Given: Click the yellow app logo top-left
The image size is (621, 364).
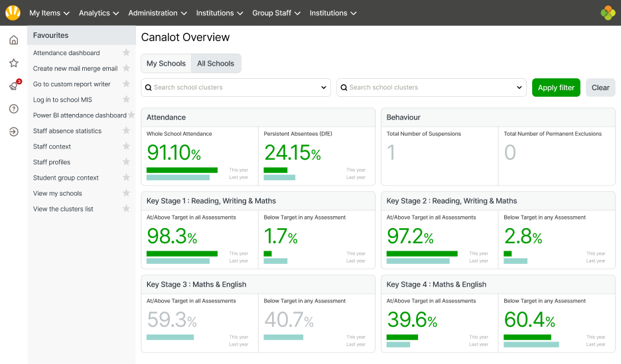Looking at the screenshot, I should pyautogui.click(x=13, y=13).
